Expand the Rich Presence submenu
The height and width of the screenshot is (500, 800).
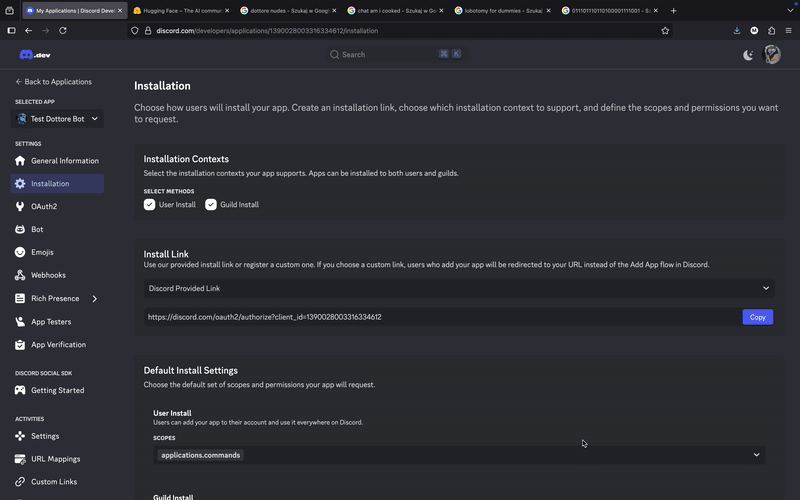(95, 299)
